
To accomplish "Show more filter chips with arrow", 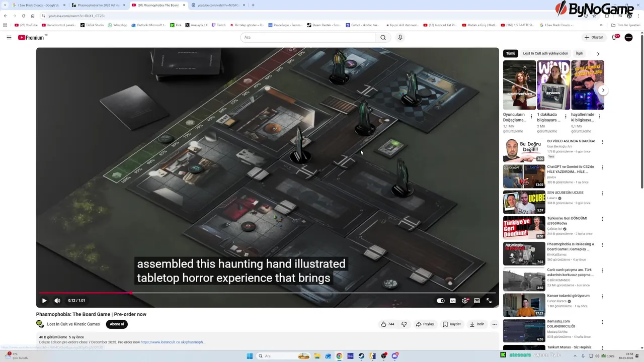I will pyautogui.click(x=598, y=54).
